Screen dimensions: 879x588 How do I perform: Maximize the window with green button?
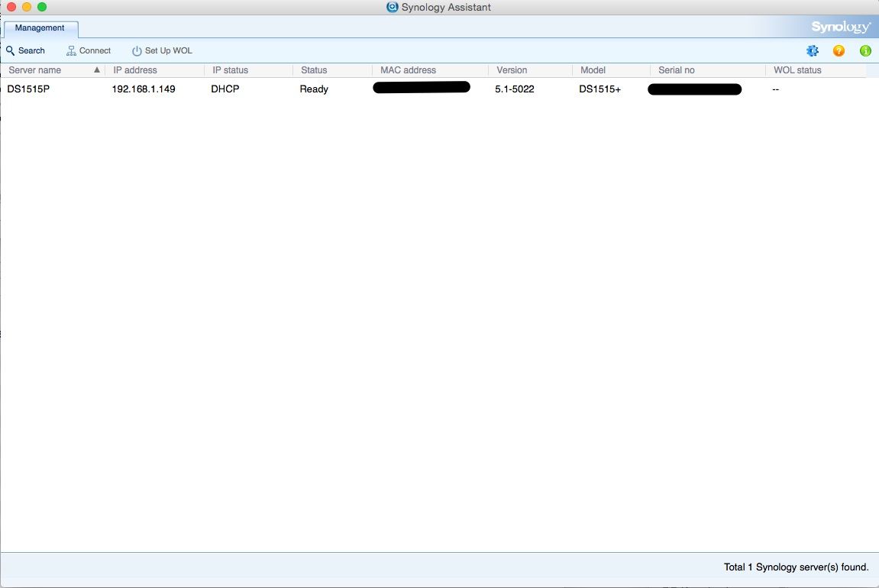tap(42, 7)
